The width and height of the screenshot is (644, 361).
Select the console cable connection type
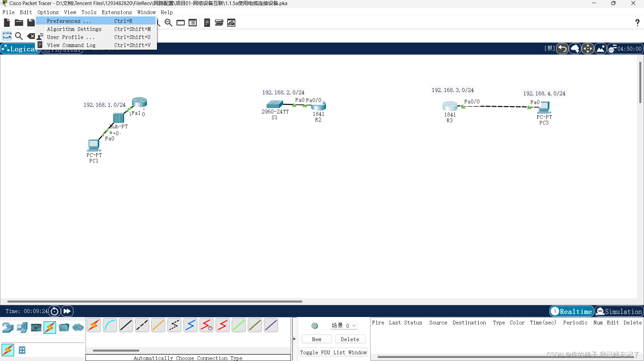pyautogui.click(x=110, y=325)
